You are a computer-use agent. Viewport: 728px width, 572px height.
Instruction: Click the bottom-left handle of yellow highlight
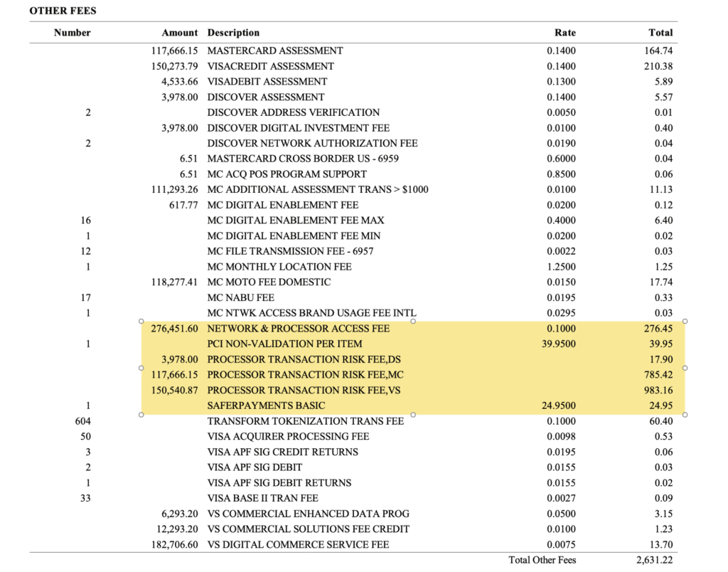click(141, 415)
